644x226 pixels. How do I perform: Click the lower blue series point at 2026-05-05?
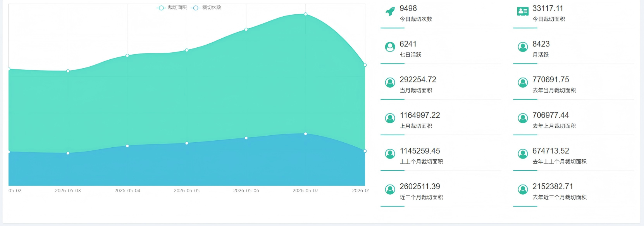[187, 143]
